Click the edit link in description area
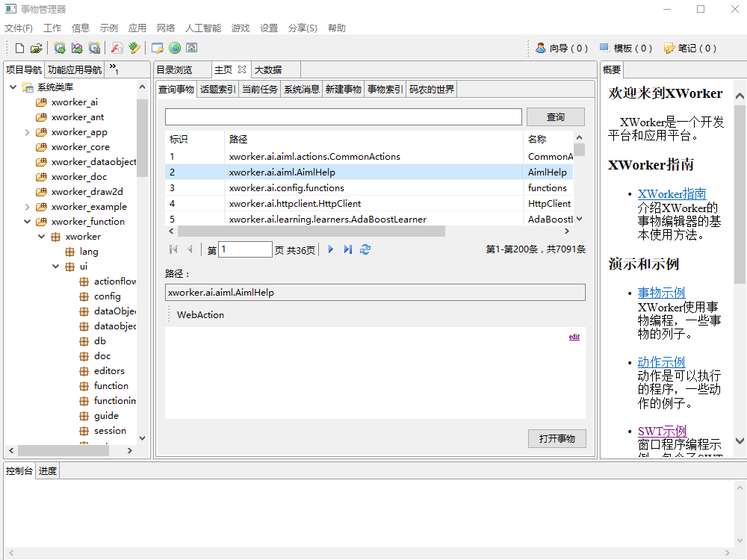 pyautogui.click(x=574, y=337)
